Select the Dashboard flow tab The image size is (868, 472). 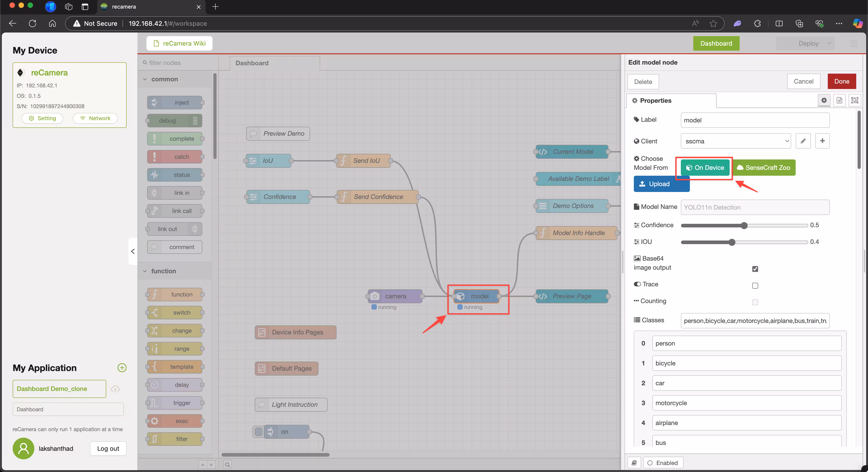(x=252, y=63)
